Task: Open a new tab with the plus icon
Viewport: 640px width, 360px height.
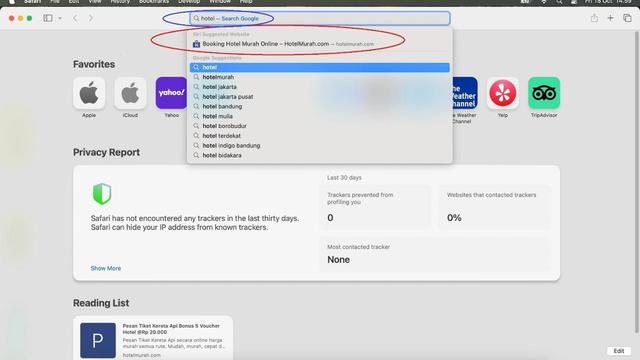Action: [610, 18]
